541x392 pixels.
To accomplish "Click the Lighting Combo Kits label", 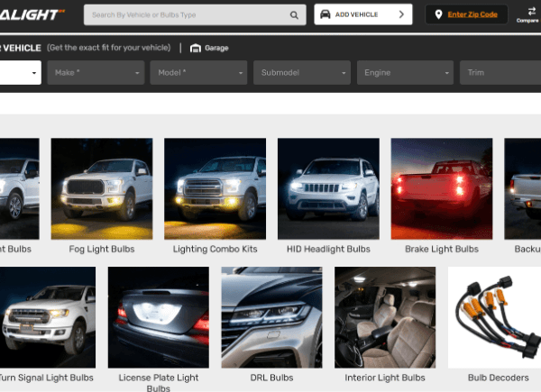I will [x=215, y=249].
